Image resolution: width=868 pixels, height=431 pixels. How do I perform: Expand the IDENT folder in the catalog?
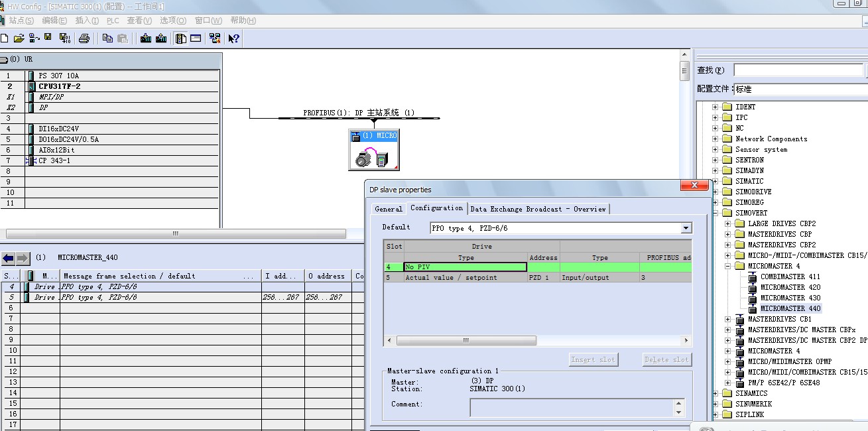point(715,107)
